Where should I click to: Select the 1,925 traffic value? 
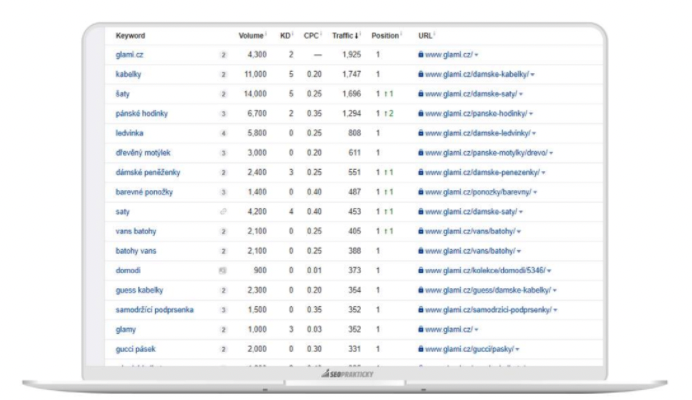(351, 55)
